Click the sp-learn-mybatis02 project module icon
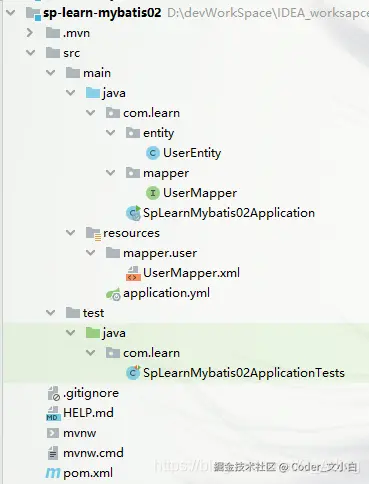 [33, 14]
